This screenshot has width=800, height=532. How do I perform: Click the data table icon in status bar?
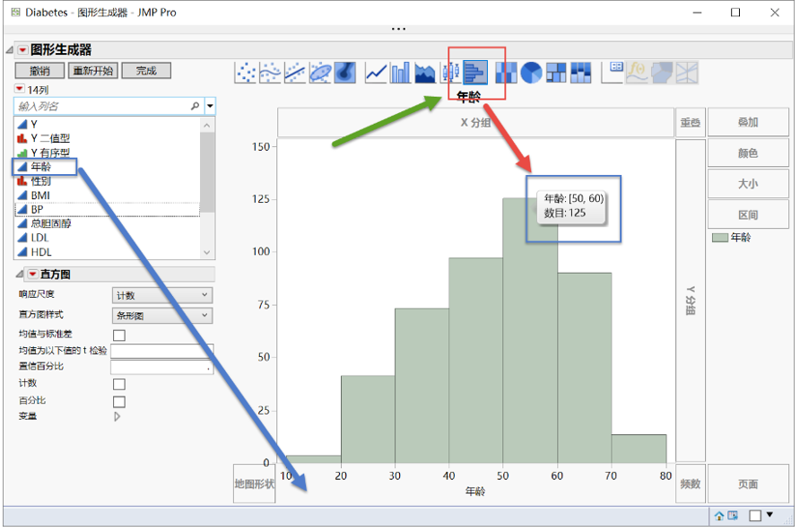tap(733, 516)
